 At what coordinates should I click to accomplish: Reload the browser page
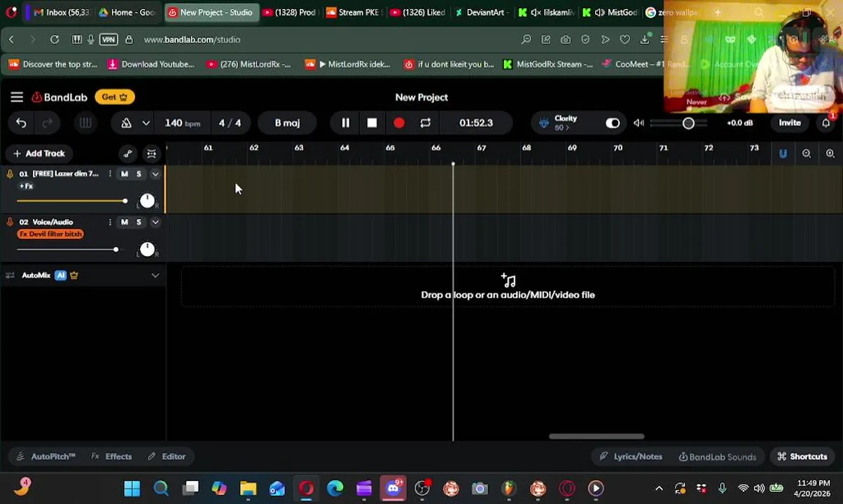pyautogui.click(x=55, y=40)
